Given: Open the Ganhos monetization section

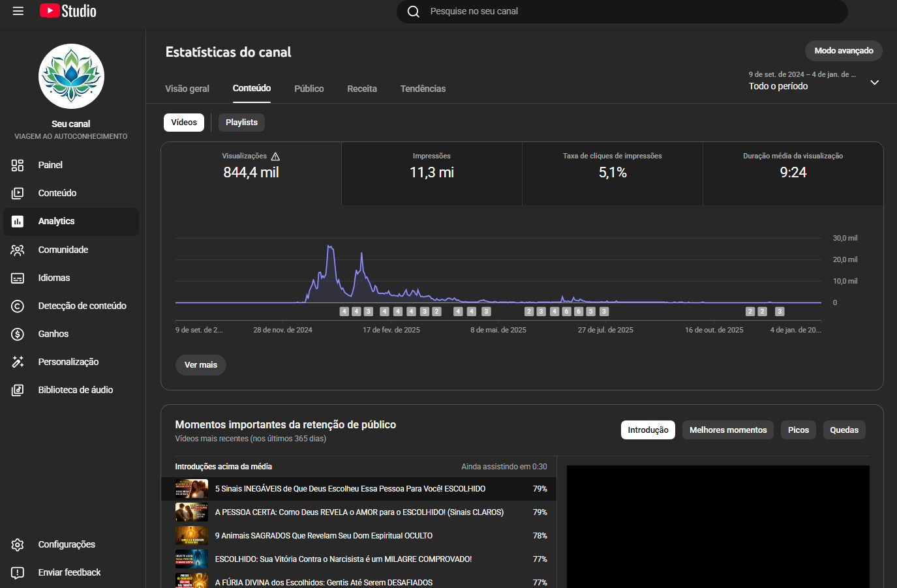Looking at the screenshot, I should point(71,334).
